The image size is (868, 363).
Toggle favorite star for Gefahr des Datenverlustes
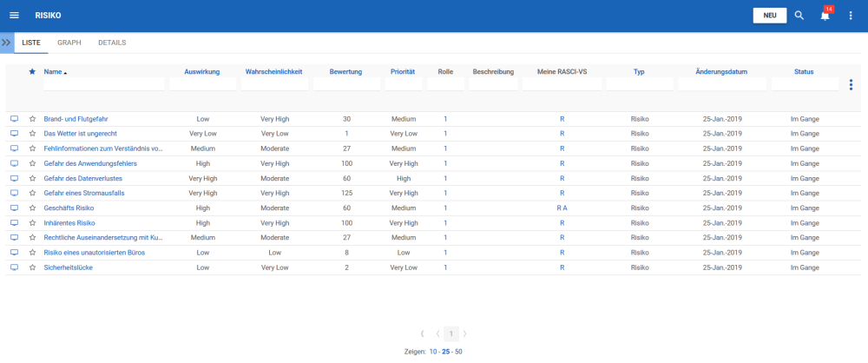(x=32, y=178)
